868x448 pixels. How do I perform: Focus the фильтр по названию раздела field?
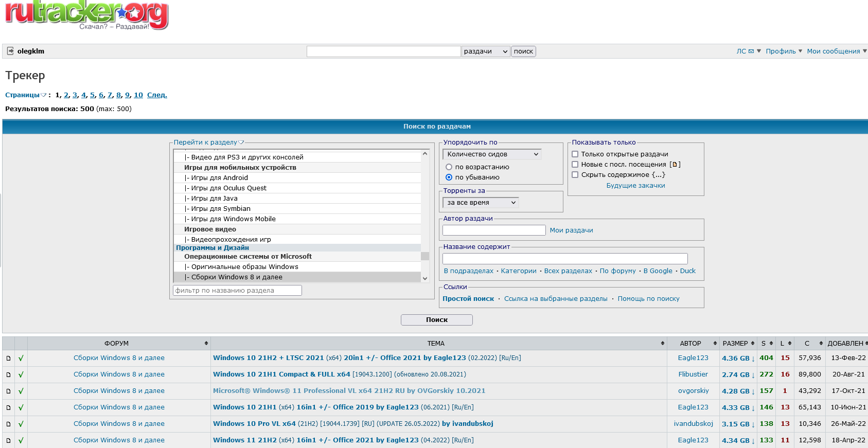pyautogui.click(x=237, y=291)
